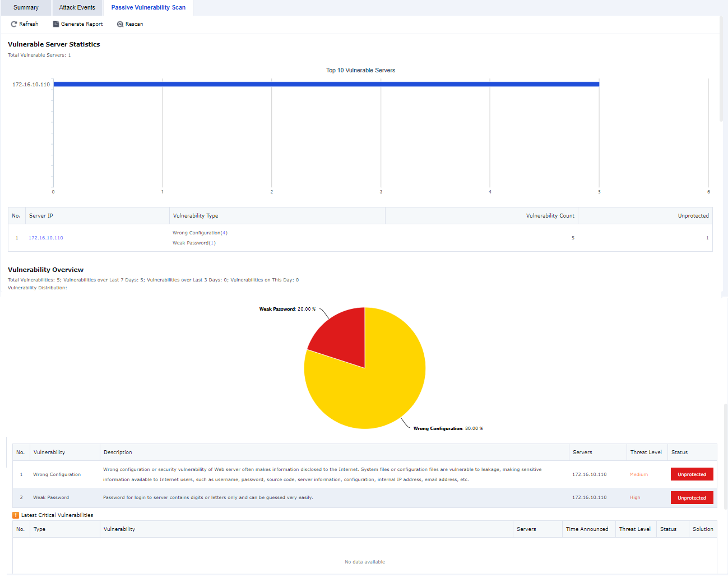
Task: Click the Generate Report document icon
Action: coord(56,24)
